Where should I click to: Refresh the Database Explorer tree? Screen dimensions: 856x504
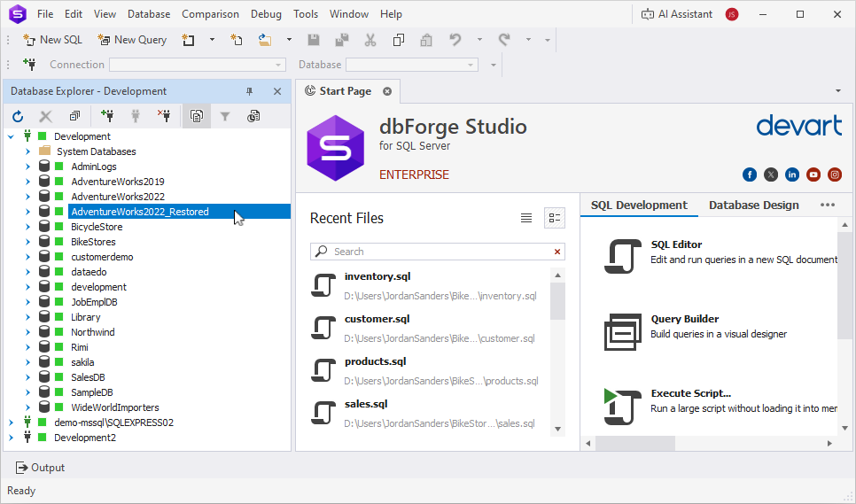coord(18,116)
